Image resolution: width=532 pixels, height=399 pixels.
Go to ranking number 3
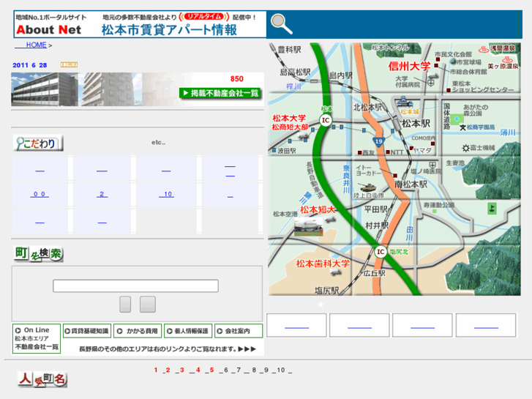(181, 370)
